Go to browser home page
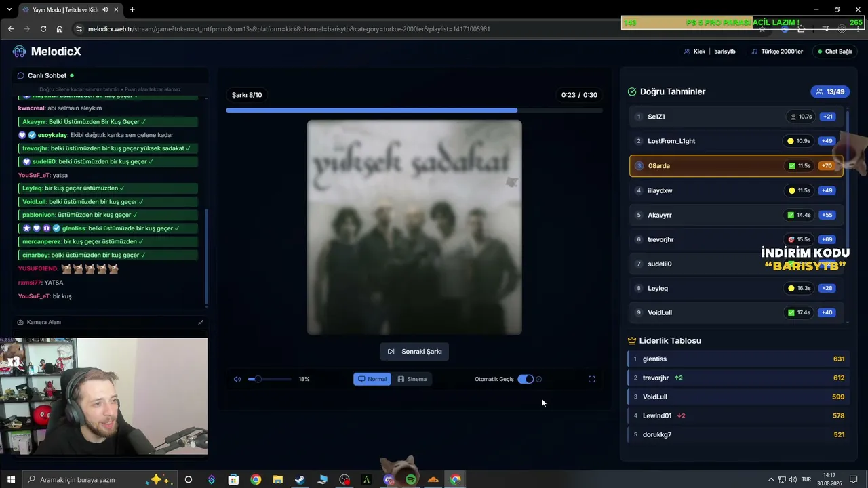The height and width of the screenshot is (488, 868). tap(60, 29)
